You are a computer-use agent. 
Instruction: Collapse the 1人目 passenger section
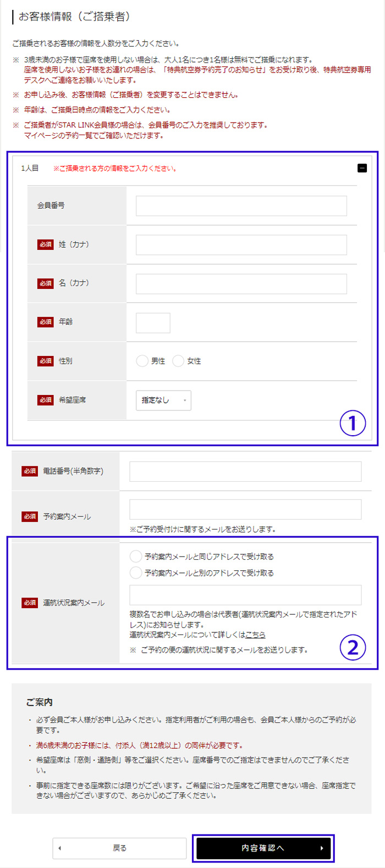coord(362,168)
